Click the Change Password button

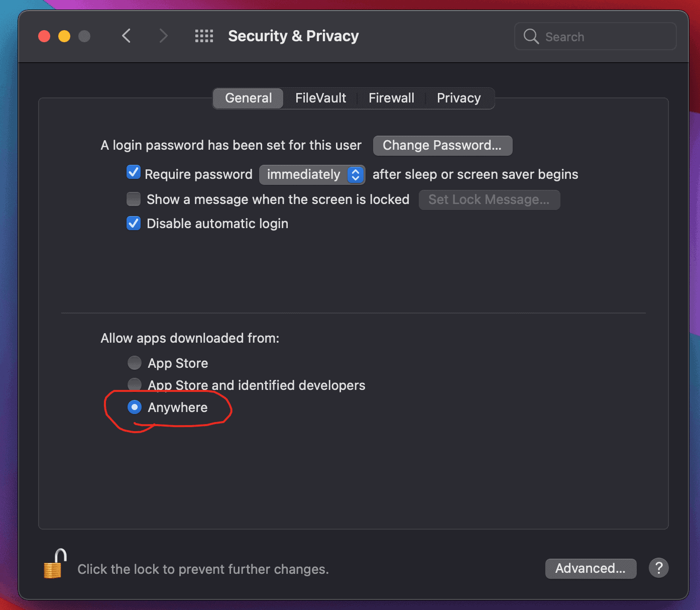click(442, 145)
